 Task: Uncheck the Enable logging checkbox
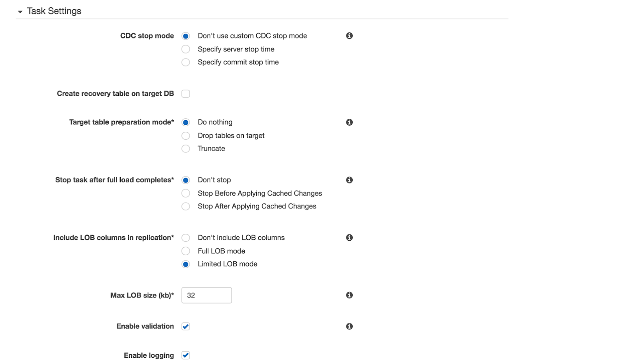click(x=186, y=355)
